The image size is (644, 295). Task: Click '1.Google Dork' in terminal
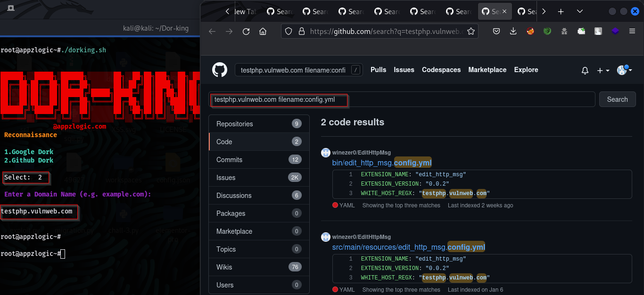click(29, 152)
